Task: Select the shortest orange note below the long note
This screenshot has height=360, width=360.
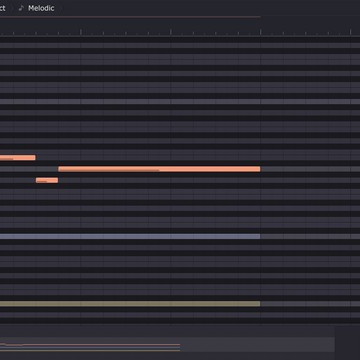Action: [x=47, y=180]
